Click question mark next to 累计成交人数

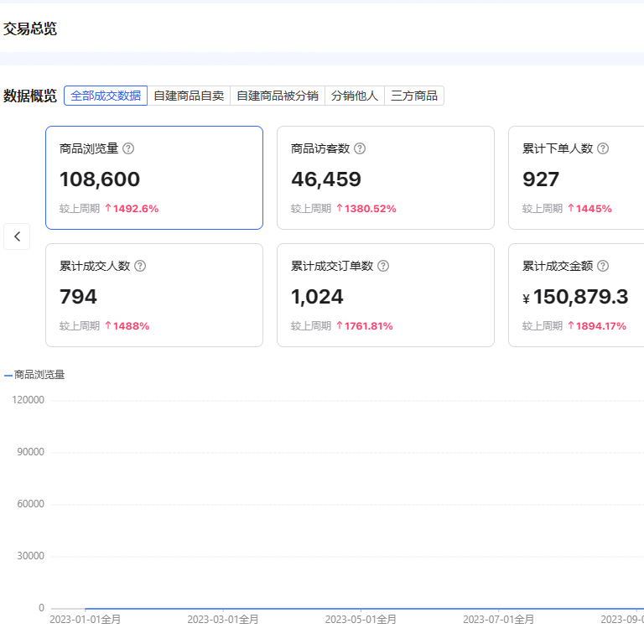[x=140, y=266]
